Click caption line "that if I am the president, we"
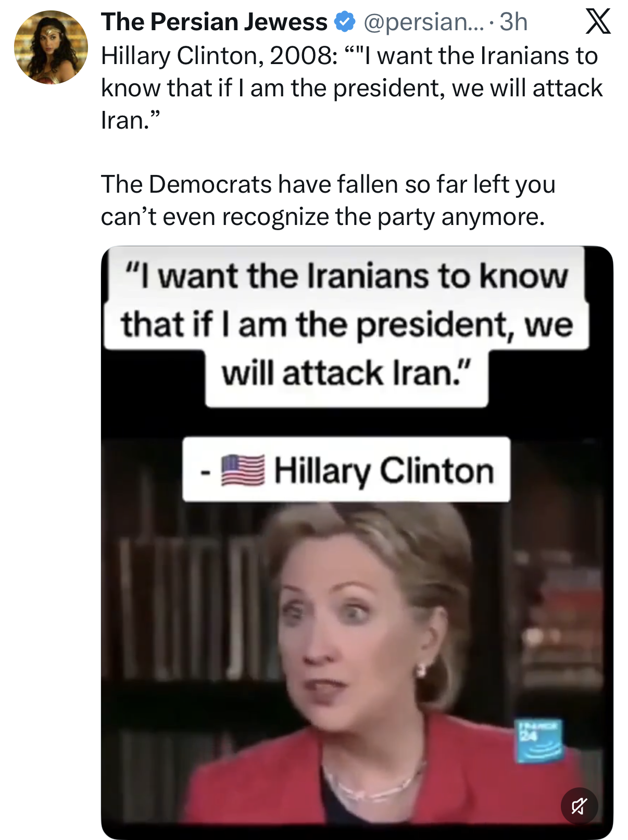This screenshot has width=628, height=840. [347, 324]
